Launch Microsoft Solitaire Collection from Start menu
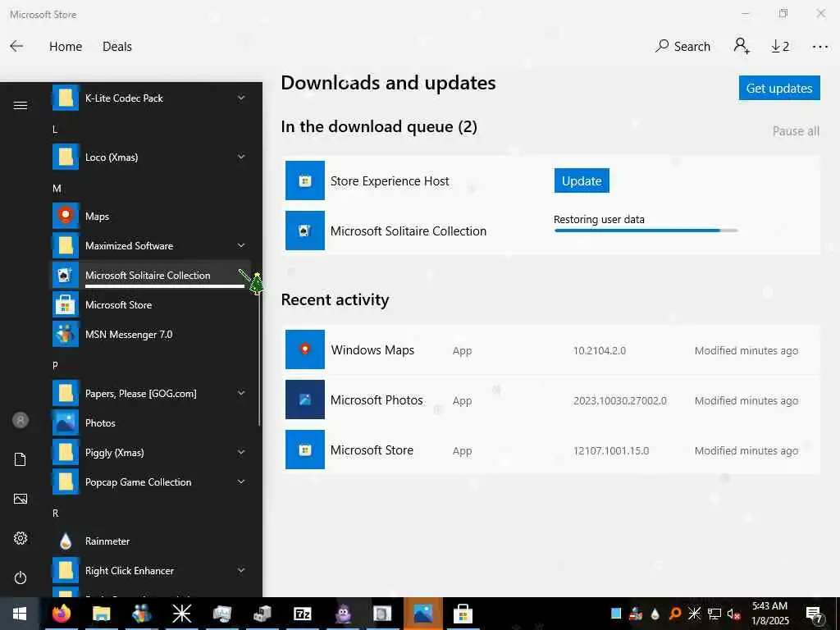 (151, 275)
